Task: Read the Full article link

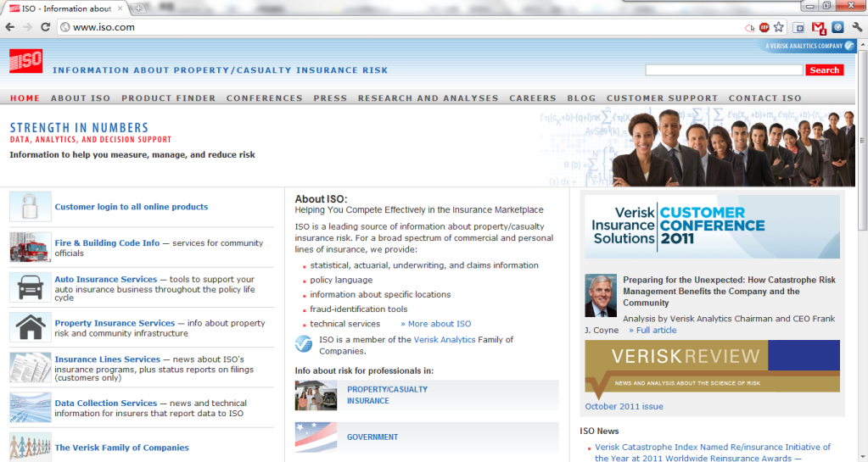Action: (x=652, y=331)
